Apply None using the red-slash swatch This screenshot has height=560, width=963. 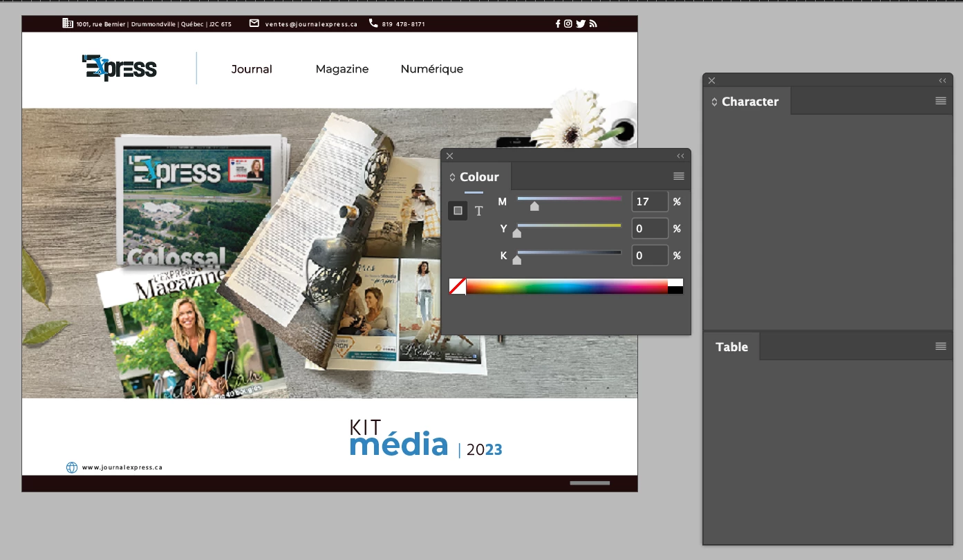tap(458, 286)
